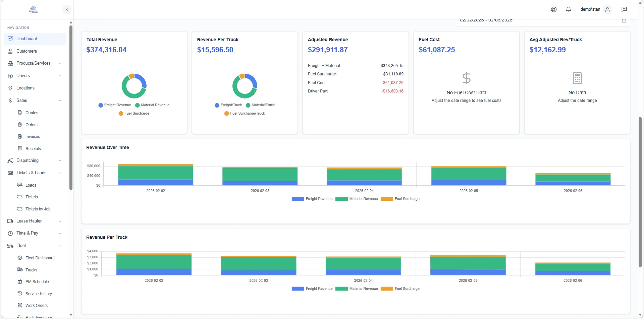Open the Dashboard via its monitor icon
This screenshot has height=319, width=644.
[10, 39]
